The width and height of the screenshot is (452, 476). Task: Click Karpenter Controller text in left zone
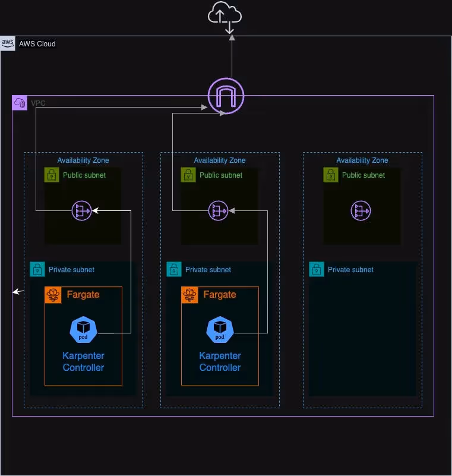[x=83, y=361]
